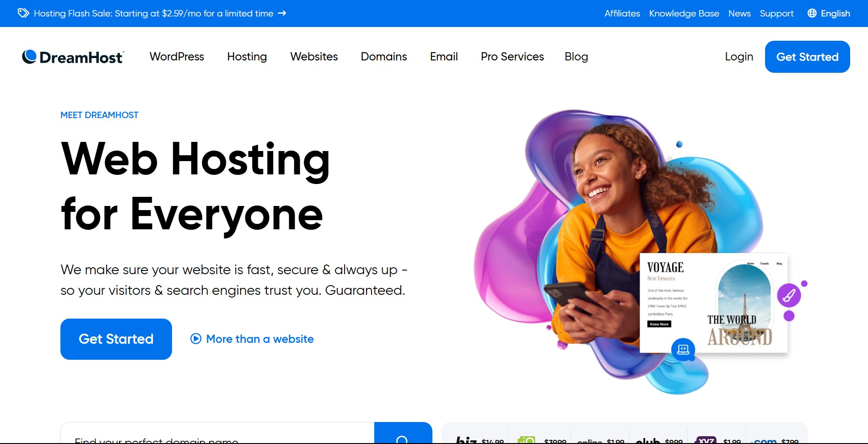Open the Hosting navigation dropdown
The width and height of the screenshot is (868, 444).
point(247,56)
